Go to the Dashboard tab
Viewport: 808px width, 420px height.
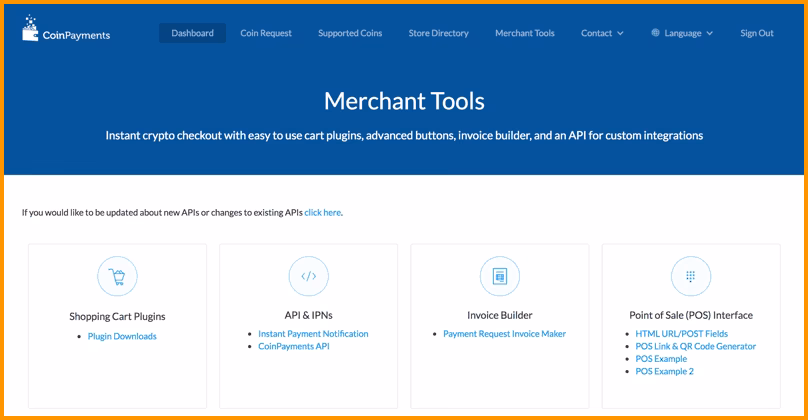(x=192, y=33)
